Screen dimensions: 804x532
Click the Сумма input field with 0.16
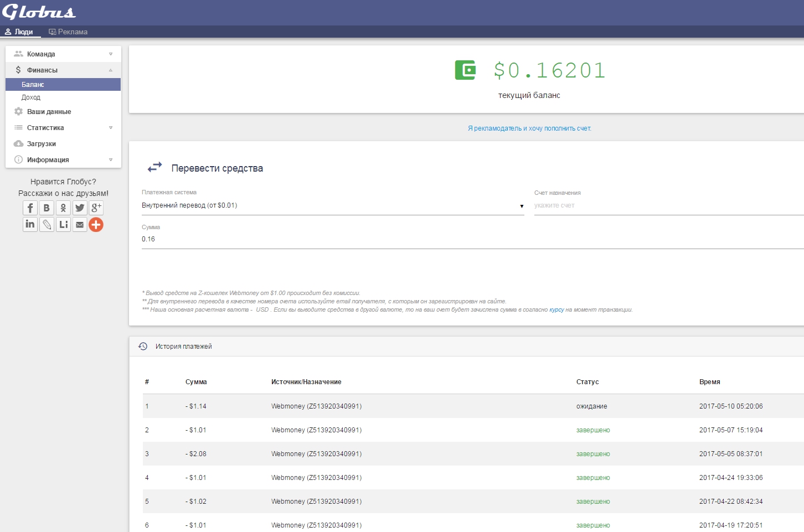tap(473, 239)
